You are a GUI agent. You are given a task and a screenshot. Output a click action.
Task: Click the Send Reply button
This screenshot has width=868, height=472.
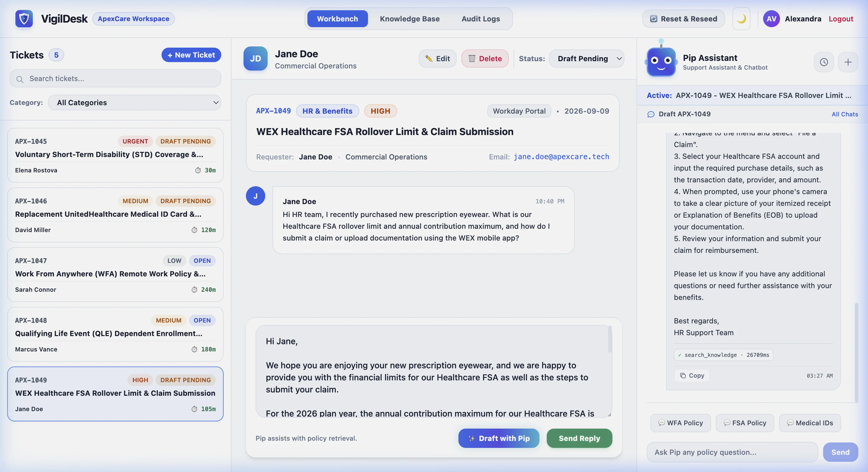click(579, 438)
